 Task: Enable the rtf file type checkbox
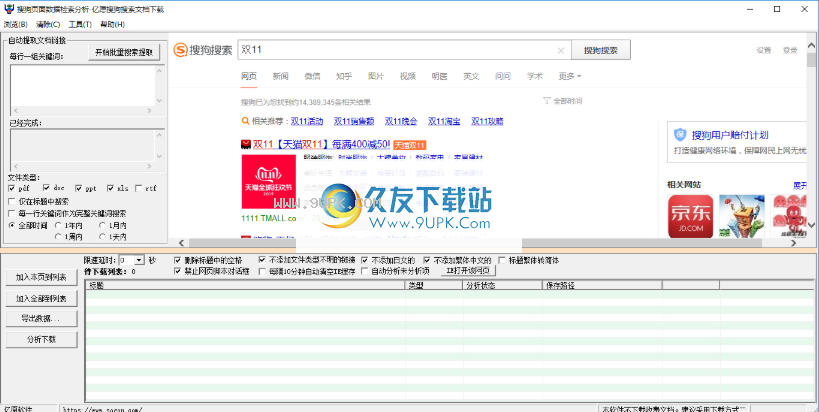139,188
